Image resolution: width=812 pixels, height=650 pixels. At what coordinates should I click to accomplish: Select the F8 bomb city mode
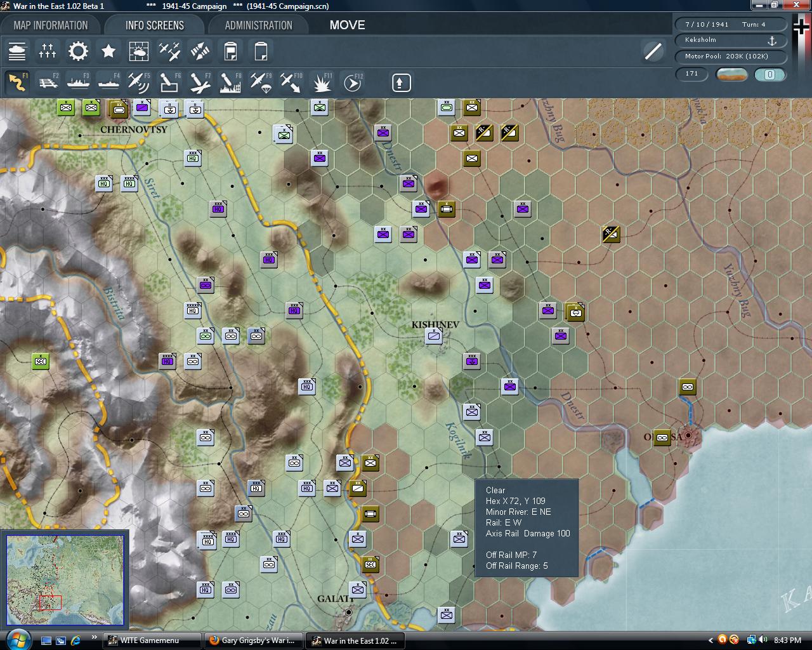pos(230,83)
